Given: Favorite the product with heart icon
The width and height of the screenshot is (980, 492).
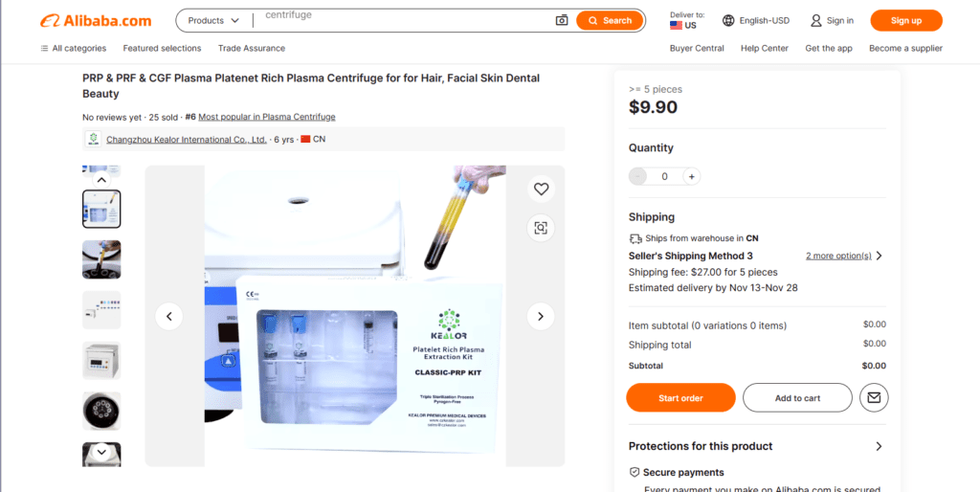Looking at the screenshot, I should [541, 190].
